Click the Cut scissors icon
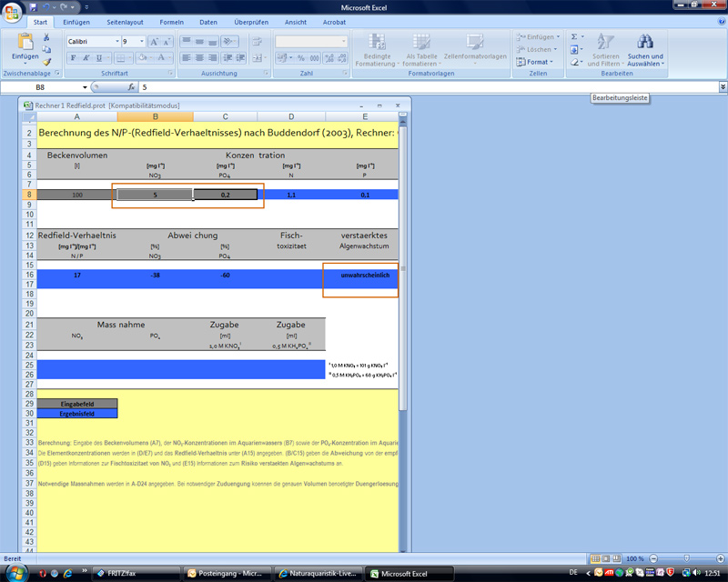Viewport: 728px width, 582px height. pos(46,37)
